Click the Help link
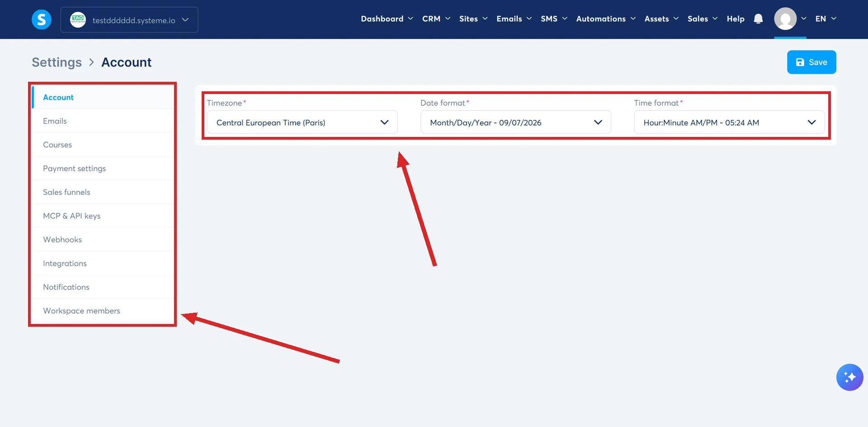Image resolution: width=868 pixels, height=427 pixels. point(736,19)
